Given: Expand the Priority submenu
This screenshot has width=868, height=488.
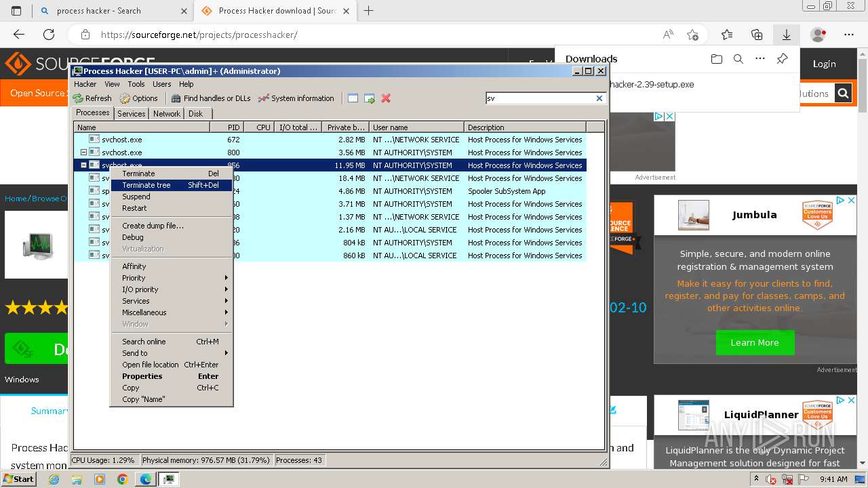Looking at the screenshot, I should pos(172,278).
